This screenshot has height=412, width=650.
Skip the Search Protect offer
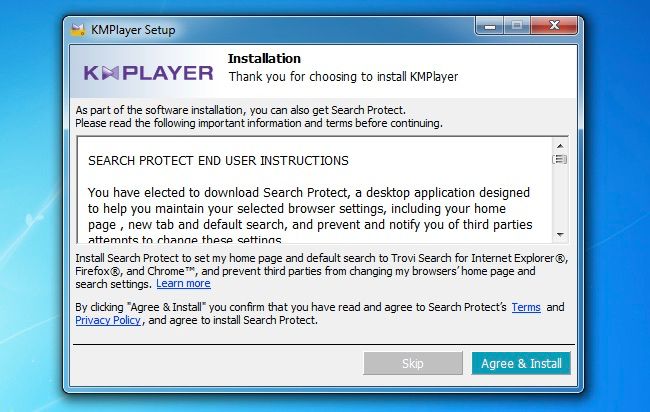[412, 364]
